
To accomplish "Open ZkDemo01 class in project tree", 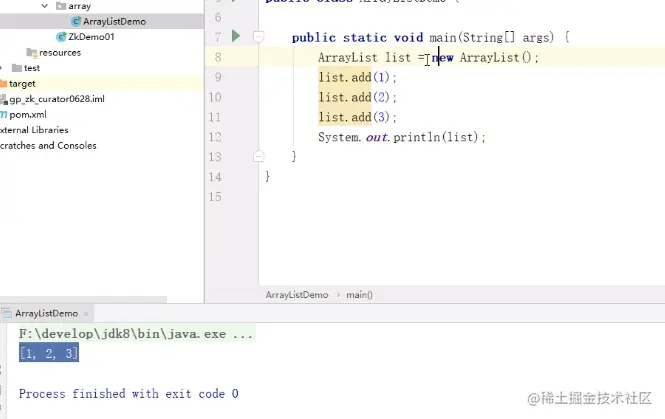I will [x=91, y=37].
